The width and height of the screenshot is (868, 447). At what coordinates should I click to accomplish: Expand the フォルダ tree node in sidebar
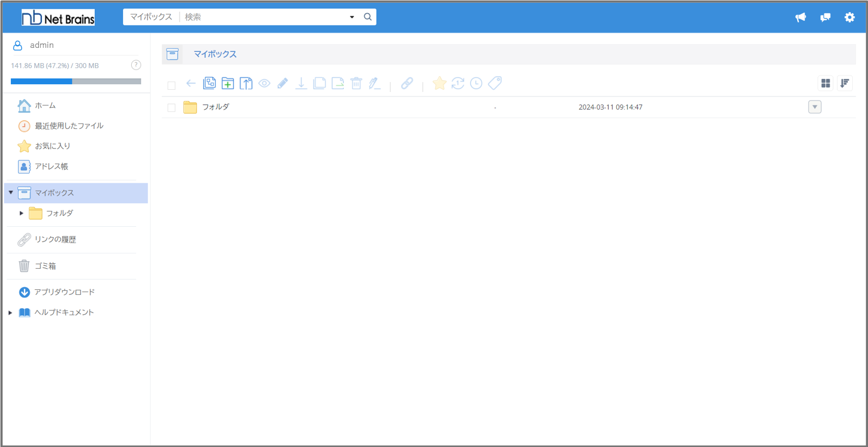21,213
